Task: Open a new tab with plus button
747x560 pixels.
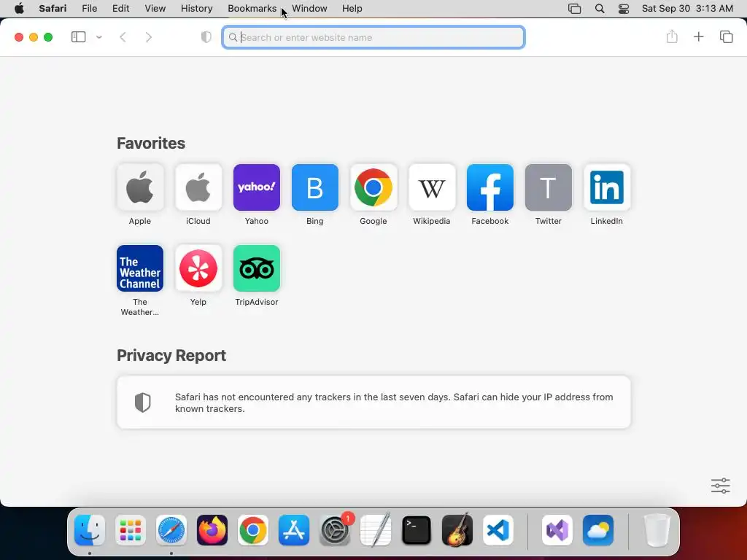Action: click(698, 36)
